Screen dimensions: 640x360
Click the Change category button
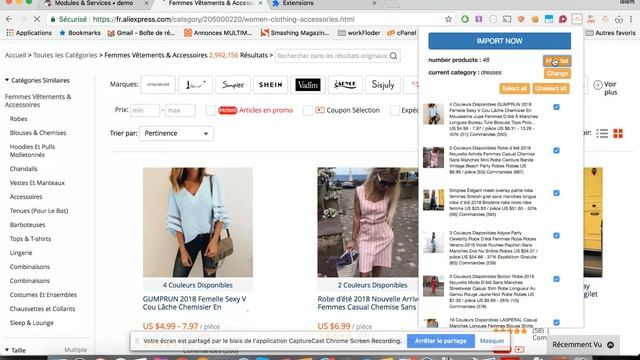click(557, 74)
